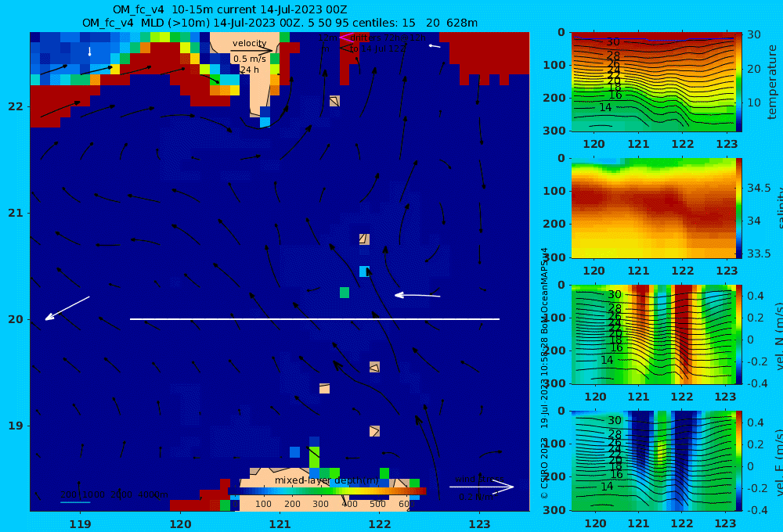Click latitude label 22 on the map axis
The width and height of the screenshot is (783, 532).
point(16,106)
